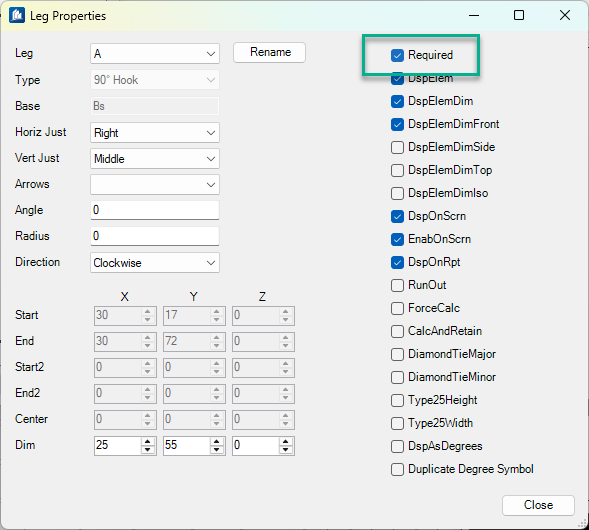Check the Duplicate Degree Symbol box
This screenshot has height=530, width=589.
pos(397,469)
